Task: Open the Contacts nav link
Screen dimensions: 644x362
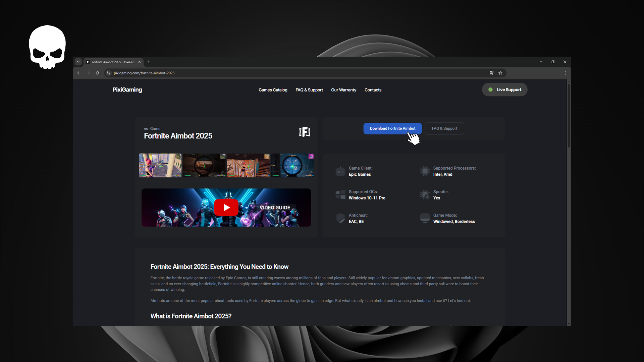Action: tap(373, 90)
